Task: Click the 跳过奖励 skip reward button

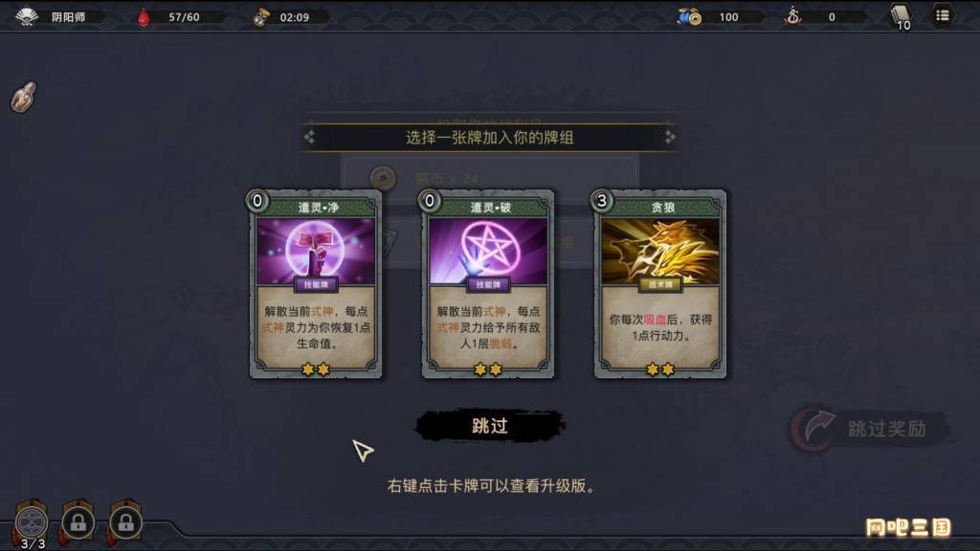Action: coord(871,429)
